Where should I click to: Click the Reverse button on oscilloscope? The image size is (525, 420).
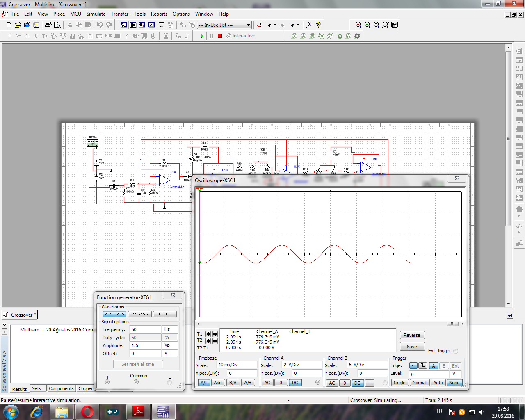[x=412, y=335]
